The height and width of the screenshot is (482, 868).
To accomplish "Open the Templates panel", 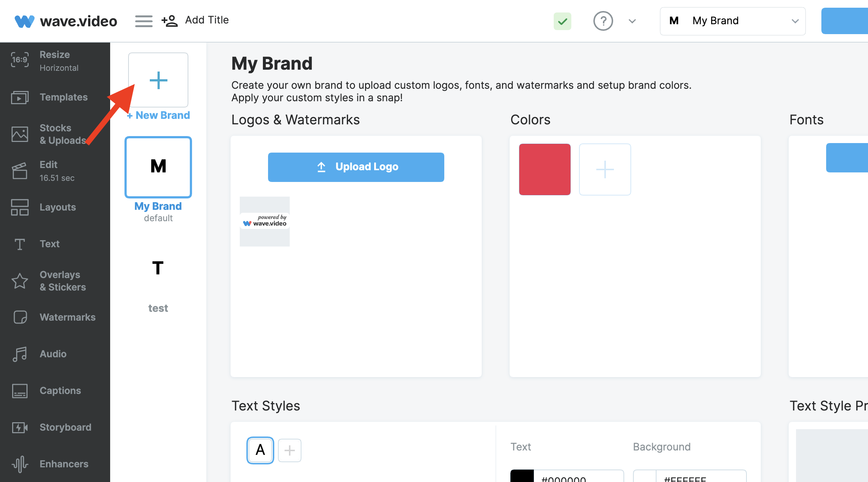I will 55,97.
